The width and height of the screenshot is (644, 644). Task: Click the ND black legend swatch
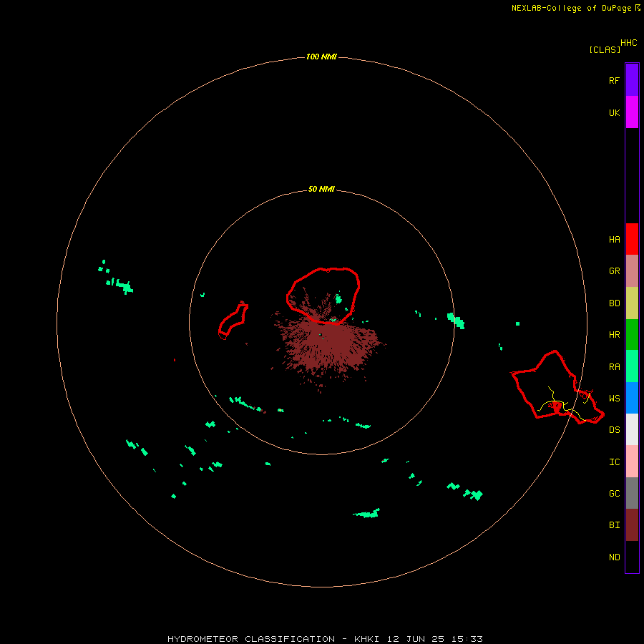pyautogui.click(x=632, y=557)
